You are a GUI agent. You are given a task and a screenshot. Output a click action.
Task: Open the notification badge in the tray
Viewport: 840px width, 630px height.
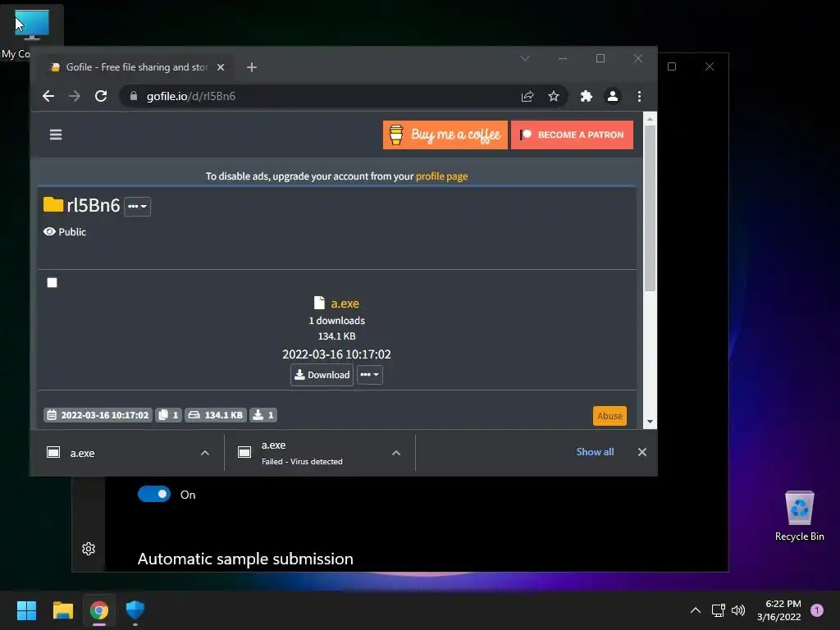tap(817, 610)
